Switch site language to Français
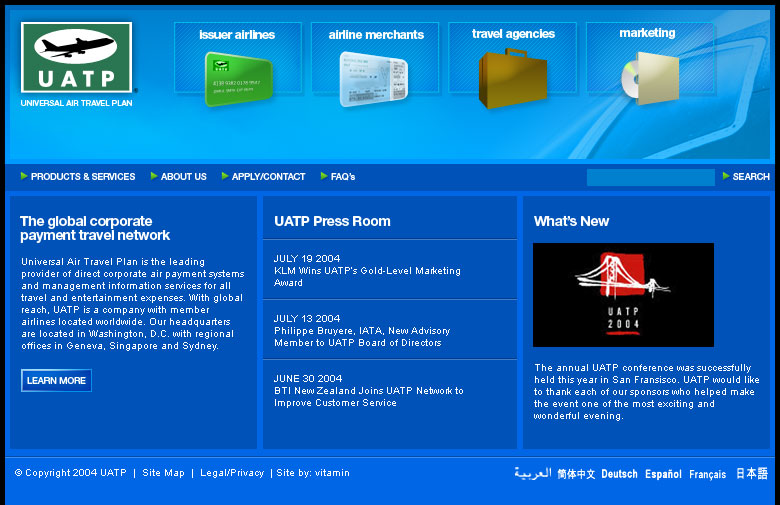Viewport: 780px width, 505px height. pos(707,474)
